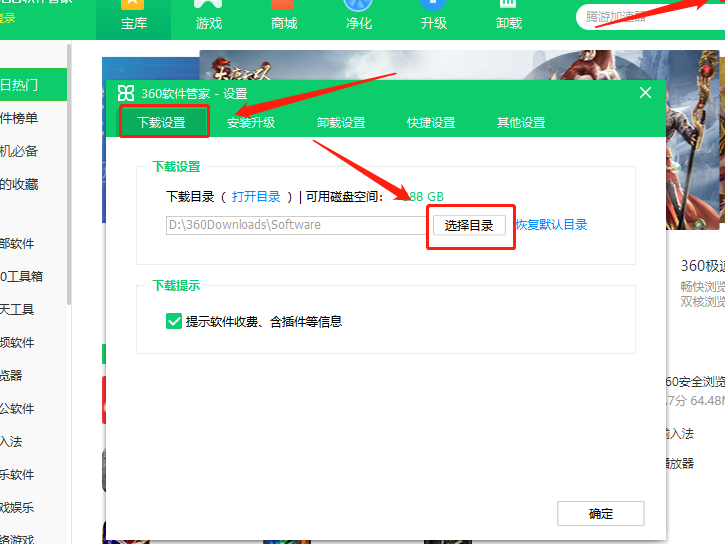The image size is (725, 544).
Task: Click 恢复默认目录 link
Action: [x=551, y=225]
